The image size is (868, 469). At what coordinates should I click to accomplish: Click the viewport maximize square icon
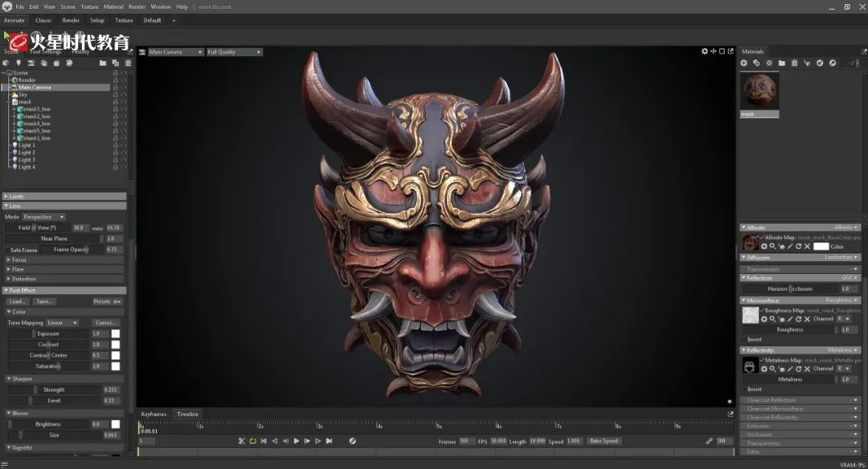click(x=722, y=51)
